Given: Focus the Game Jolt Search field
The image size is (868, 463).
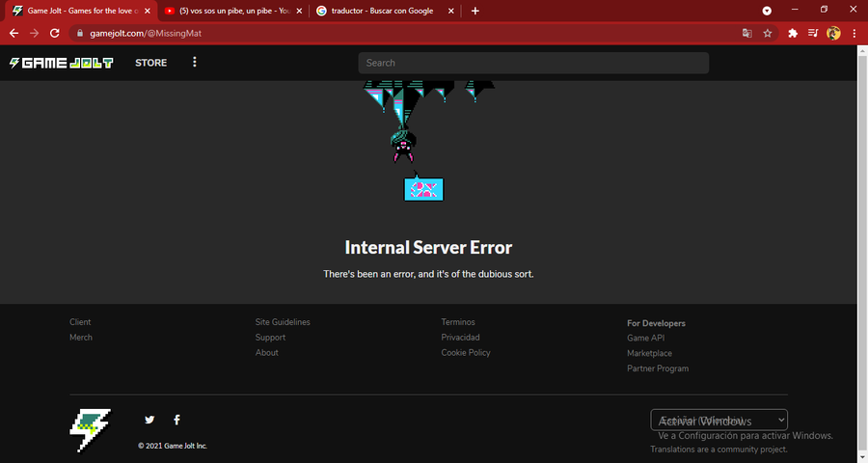Looking at the screenshot, I should 533,63.
